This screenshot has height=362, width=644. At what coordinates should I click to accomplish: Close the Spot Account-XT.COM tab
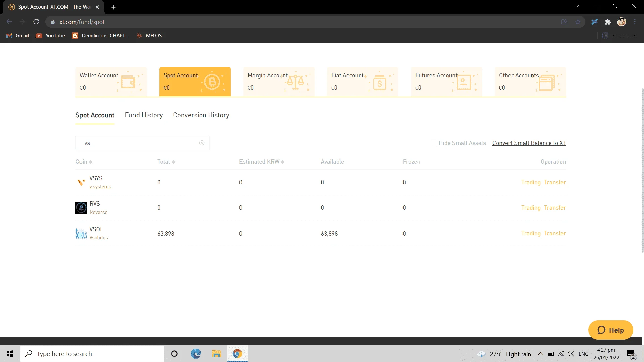pyautogui.click(x=97, y=7)
